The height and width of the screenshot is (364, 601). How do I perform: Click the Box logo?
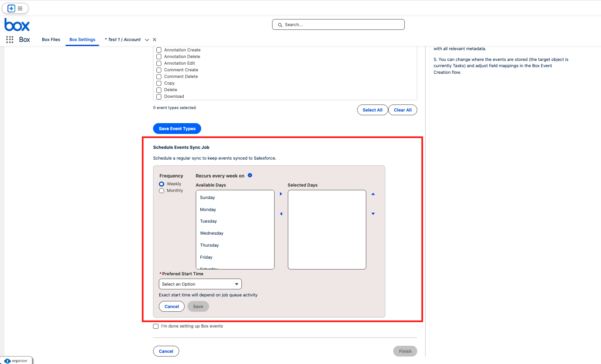[17, 25]
